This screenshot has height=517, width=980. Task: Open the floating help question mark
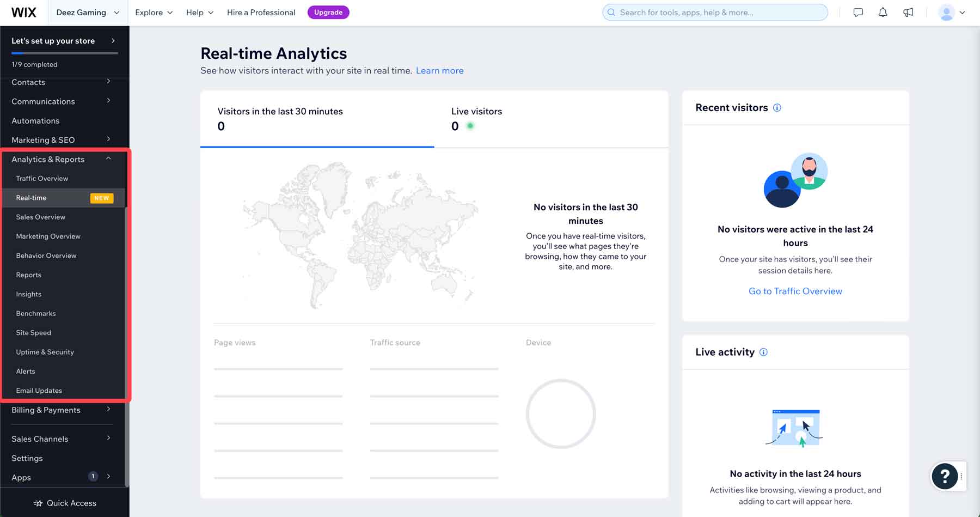coord(946,476)
